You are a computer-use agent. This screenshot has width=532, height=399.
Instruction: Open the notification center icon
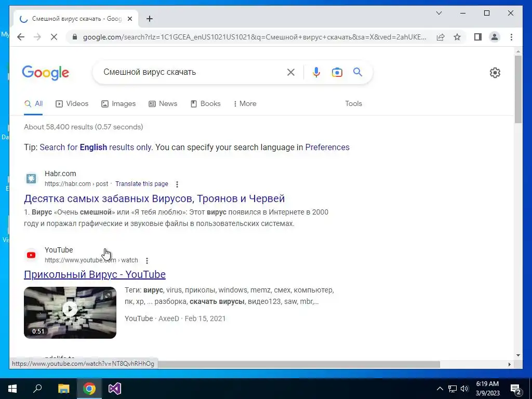516,389
